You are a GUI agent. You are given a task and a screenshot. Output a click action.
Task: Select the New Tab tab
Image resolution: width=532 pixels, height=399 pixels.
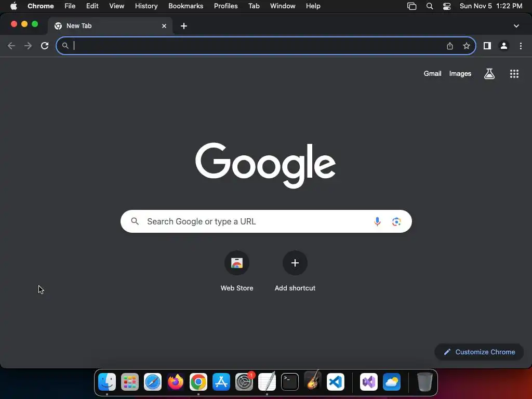(x=110, y=26)
